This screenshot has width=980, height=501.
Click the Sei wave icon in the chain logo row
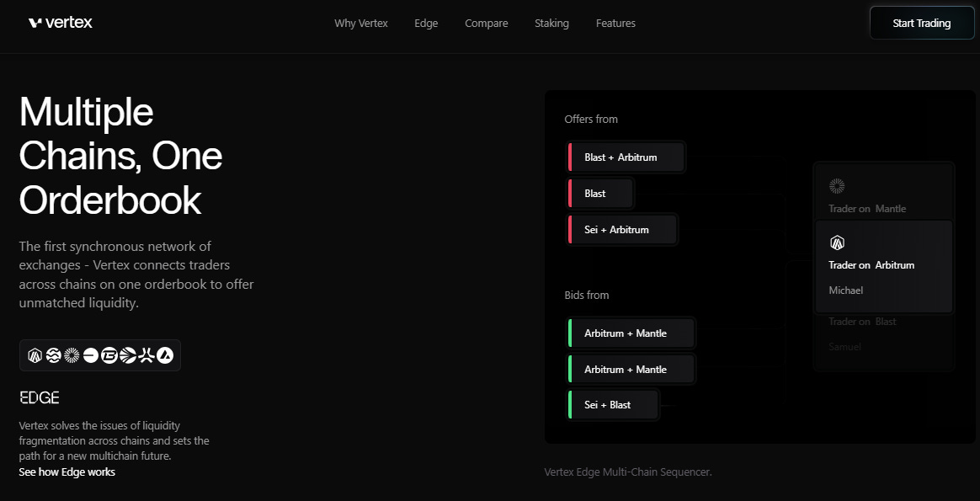click(x=53, y=355)
